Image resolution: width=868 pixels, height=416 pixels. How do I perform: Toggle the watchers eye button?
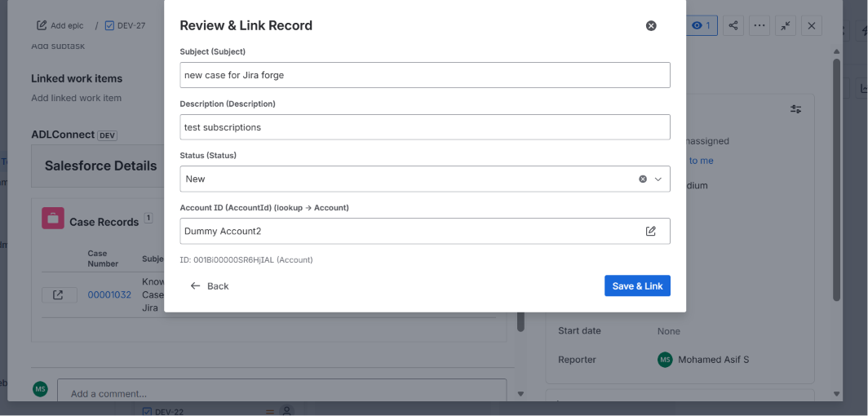[x=702, y=25]
